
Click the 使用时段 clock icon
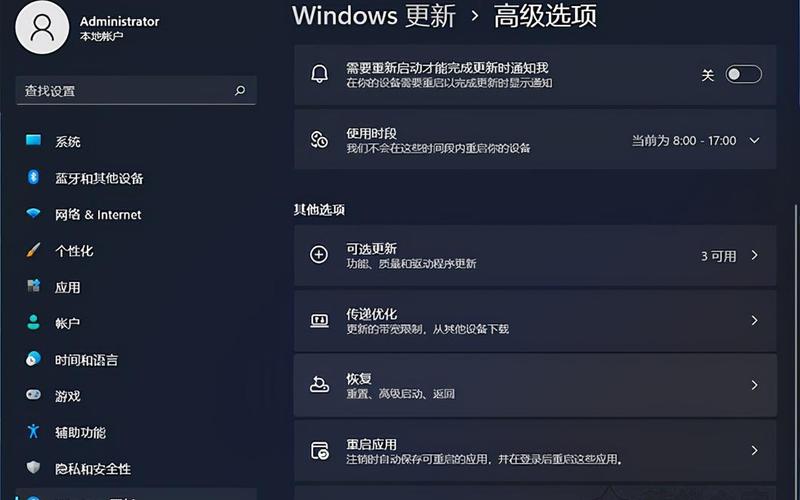click(319, 140)
